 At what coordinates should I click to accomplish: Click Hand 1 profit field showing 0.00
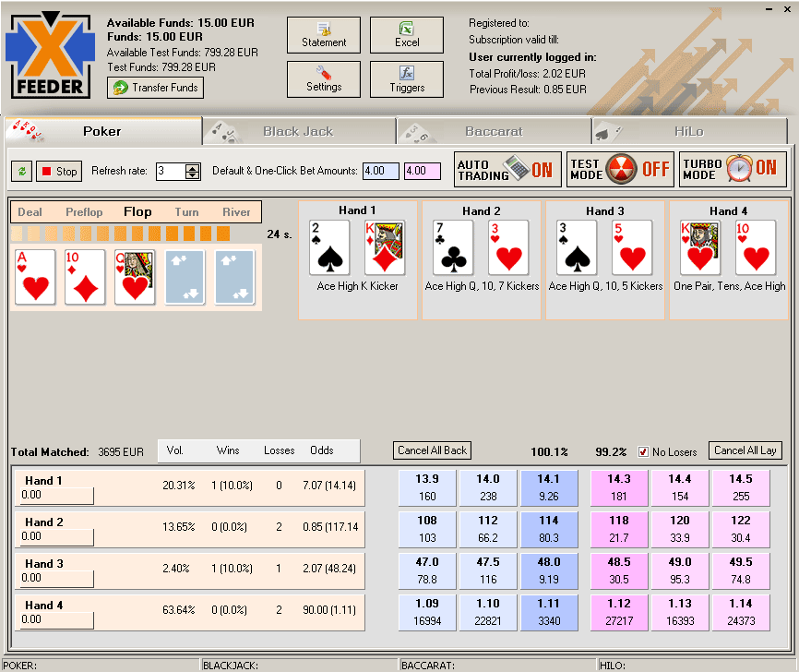tap(54, 495)
